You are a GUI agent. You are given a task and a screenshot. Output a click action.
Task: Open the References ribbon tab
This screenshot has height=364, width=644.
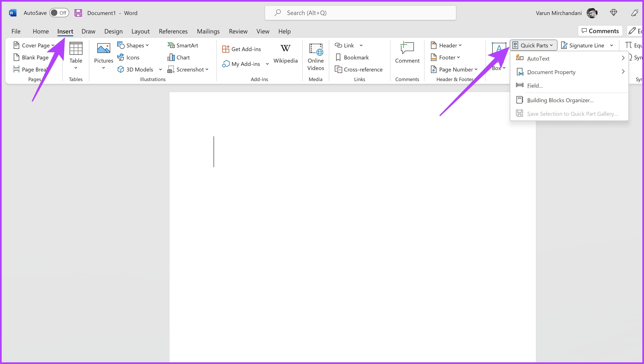[173, 31]
